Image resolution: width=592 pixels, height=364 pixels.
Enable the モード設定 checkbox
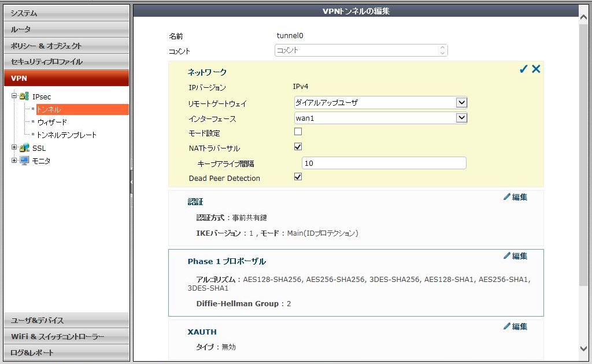tap(298, 132)
